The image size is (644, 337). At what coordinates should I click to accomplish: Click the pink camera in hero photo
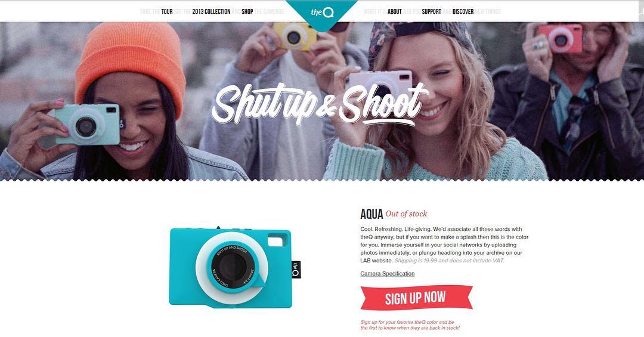point(561,39)
